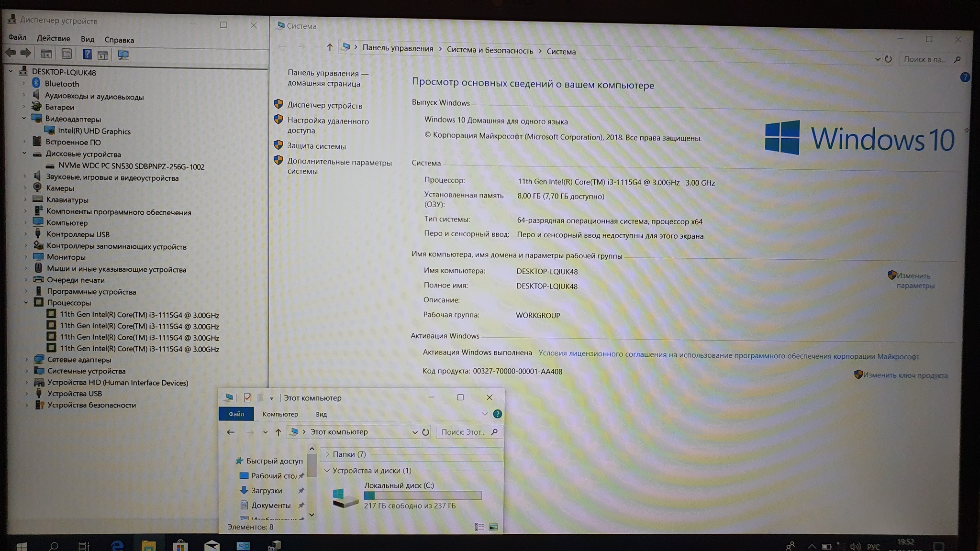Click Properties icon in Device Manager toolbar
This screenshot has width=980, height=551.
(67, 54)
